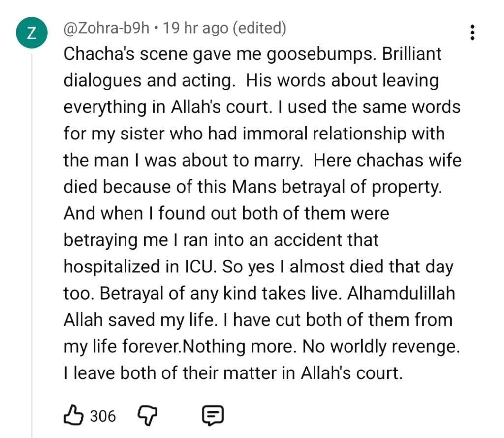
Task: Open the @Zohra-b9h channel link
Action: (x=106, y=28)
